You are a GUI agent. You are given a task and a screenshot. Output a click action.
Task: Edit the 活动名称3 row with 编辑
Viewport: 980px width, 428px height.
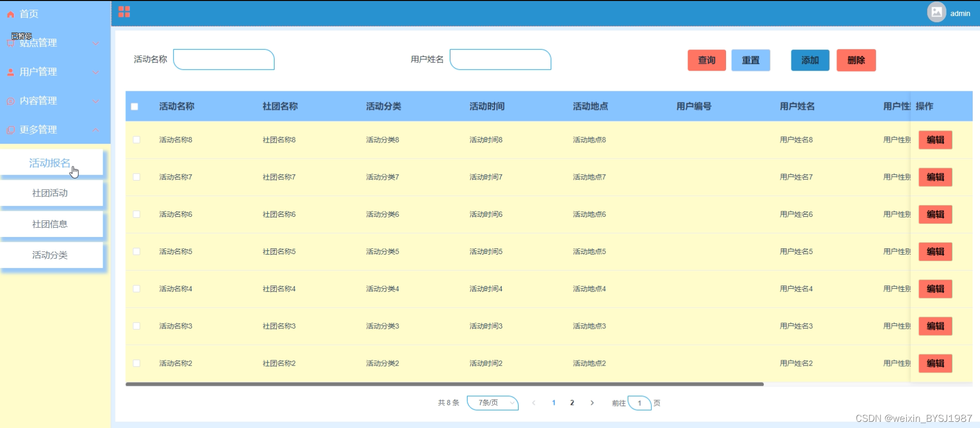tap(935, 326)
